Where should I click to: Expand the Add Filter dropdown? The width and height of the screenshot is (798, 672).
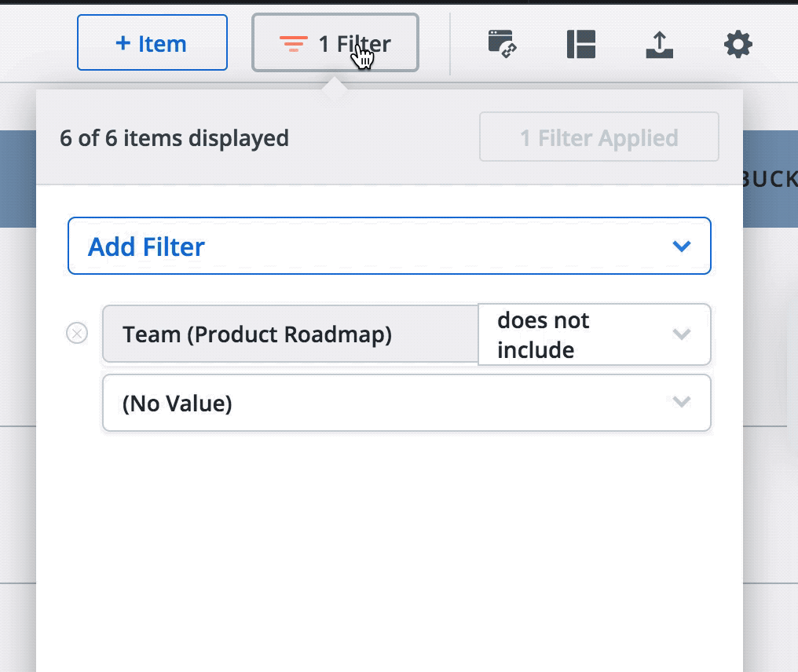[x=390, y=246]
